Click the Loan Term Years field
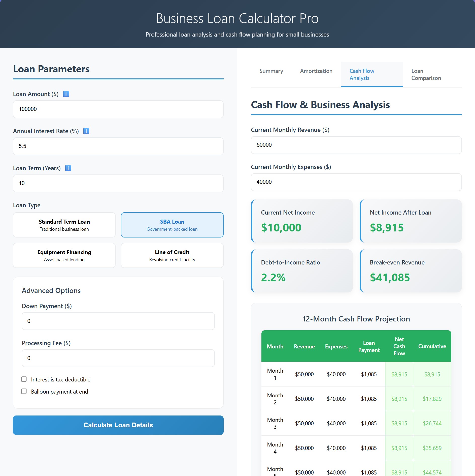 click(x=118, y=183)
